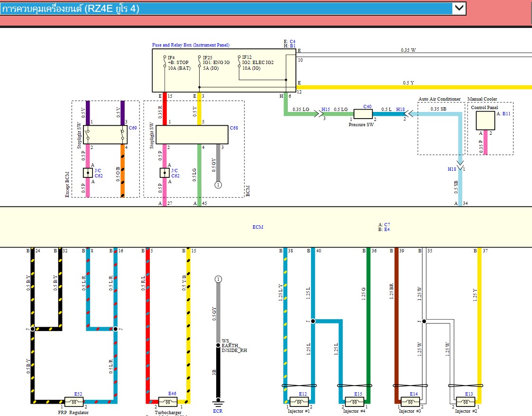
Task: Click the J/C C62 junction symbol
Action: 88,173
